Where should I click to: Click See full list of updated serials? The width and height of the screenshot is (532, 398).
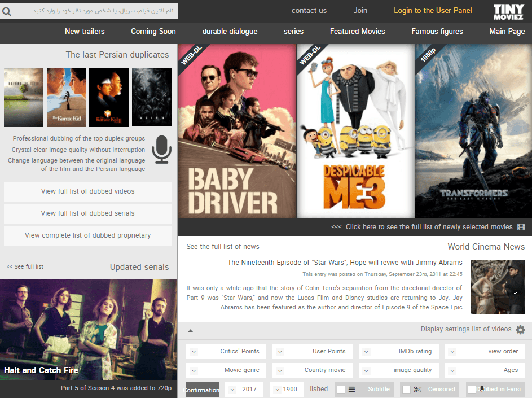[x=25, y=267]
